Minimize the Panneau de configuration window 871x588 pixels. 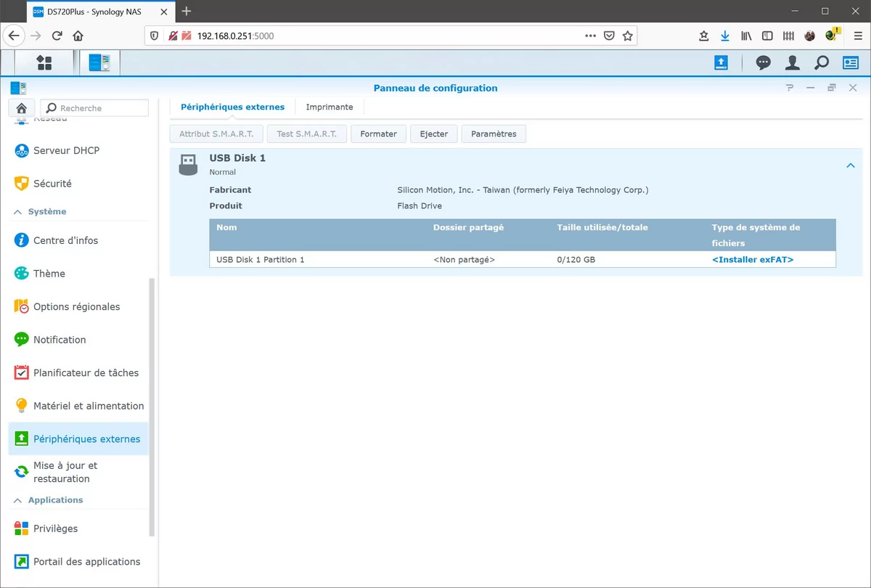click(811, 88)
